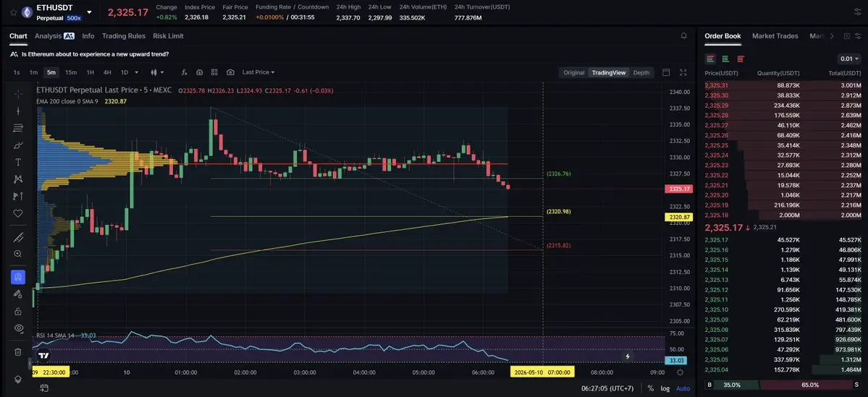Select the 1H timeframe
This screenshot has height=397, width=868.
(90, 72)
